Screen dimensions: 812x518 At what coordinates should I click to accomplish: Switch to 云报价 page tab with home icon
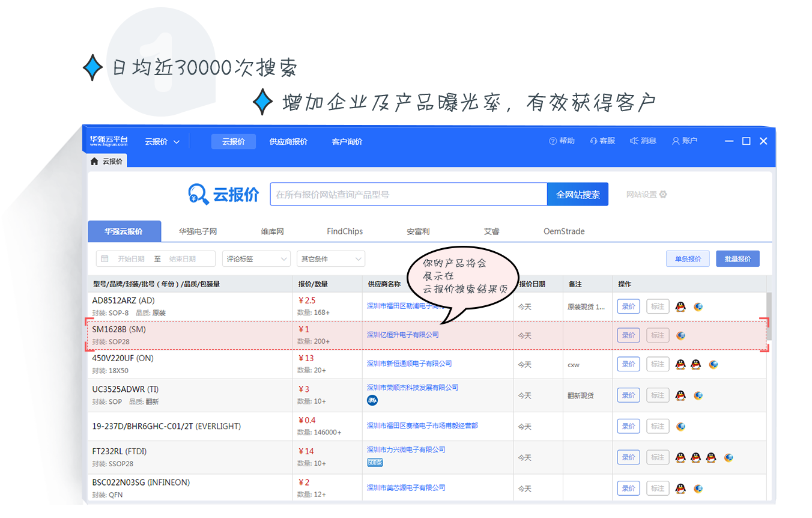point(107,161)
